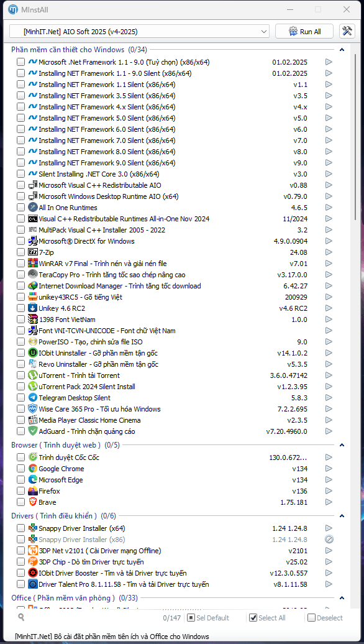The image size is (364, 644).
Task: Click the status bar MinhIT.Net description
Action: [x=112, y=637]
